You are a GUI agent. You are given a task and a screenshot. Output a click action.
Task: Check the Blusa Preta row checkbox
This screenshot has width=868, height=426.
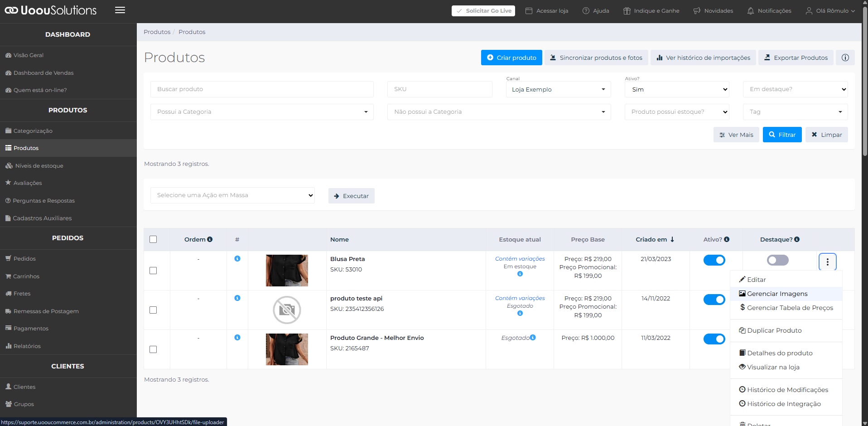(x=153, y=271)
